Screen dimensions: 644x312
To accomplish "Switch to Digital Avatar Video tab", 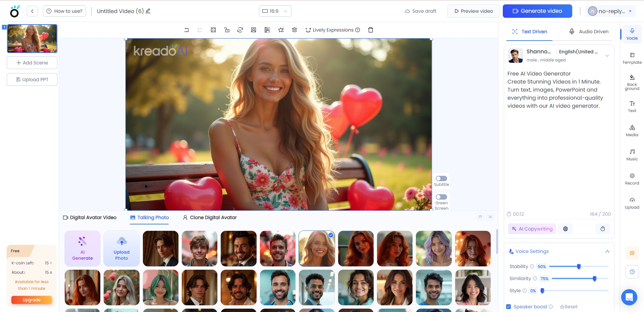I will tap(90, 217).
